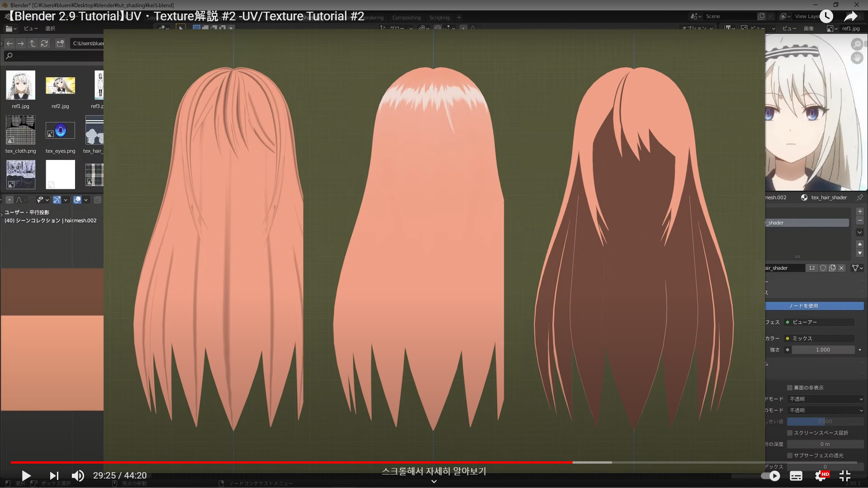Viewport: 868px width, 488px height.
Task: Open the Scripting workspace tab
Action: click(x=439, y=18)
